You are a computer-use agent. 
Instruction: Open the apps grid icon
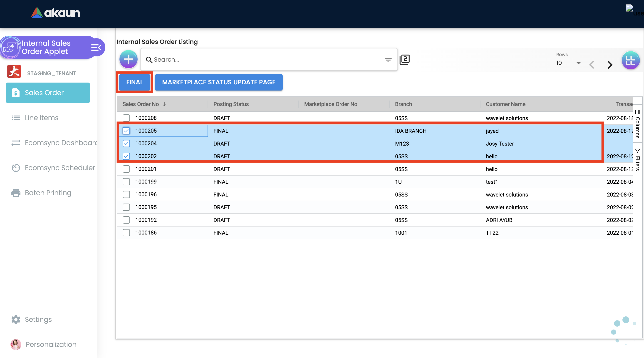click(x=630, y=60)
